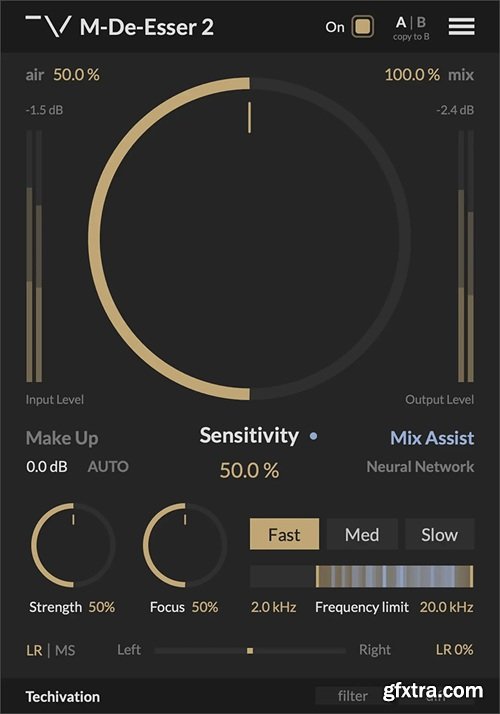
Task: Select preset slot B
Action: pos(421,22)
